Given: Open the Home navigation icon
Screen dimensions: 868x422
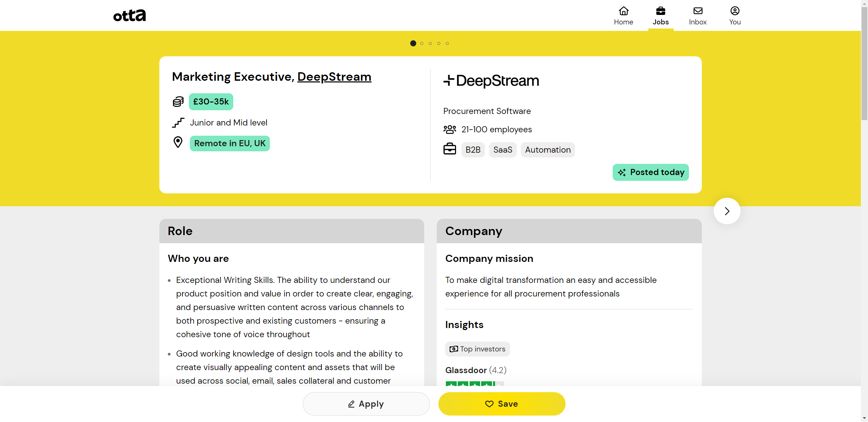Looking at the screenshot, I should 623,12.
